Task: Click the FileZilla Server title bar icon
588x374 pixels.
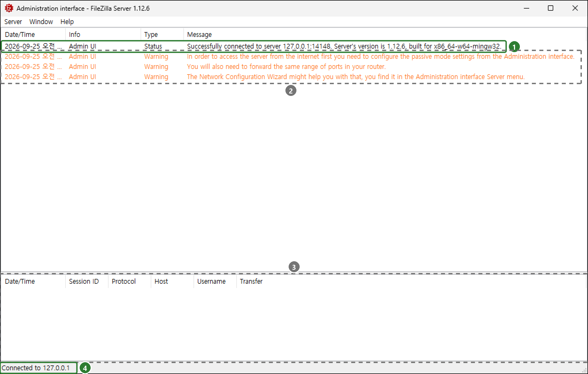Action: [9, 8]
